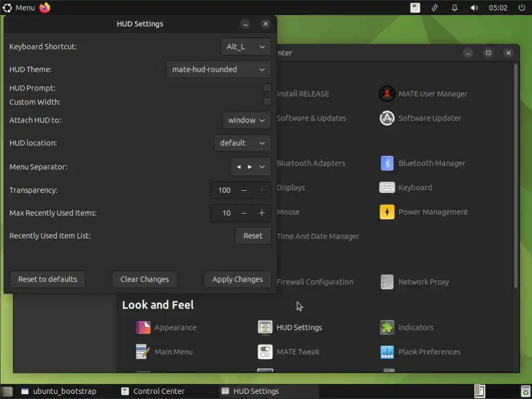Open Firewall Configuration entry

(x=315, y=282)
